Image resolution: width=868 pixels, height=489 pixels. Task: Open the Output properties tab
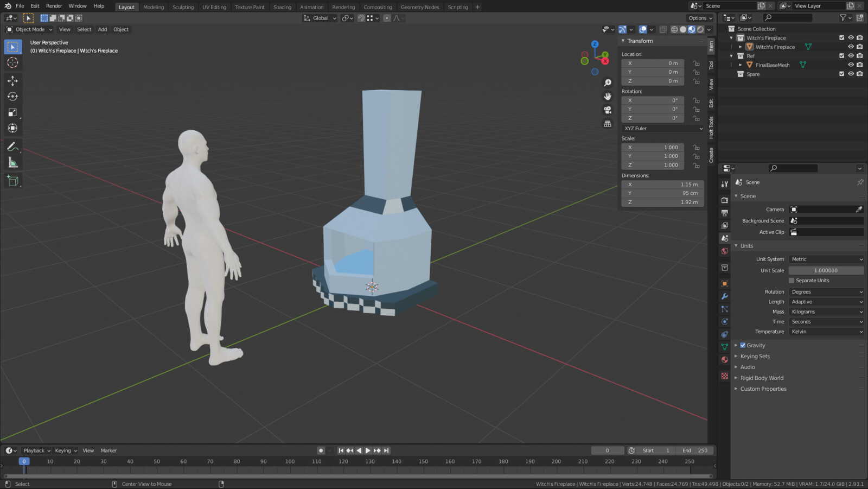click(724, 213)
